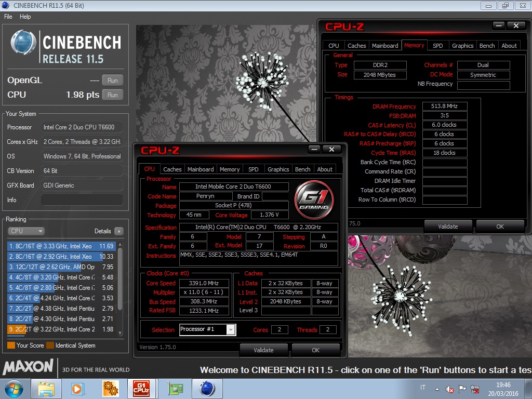The image size is (532, 399).
Task: Open Windows Start menu orb
Action: (x=14, y=389)
